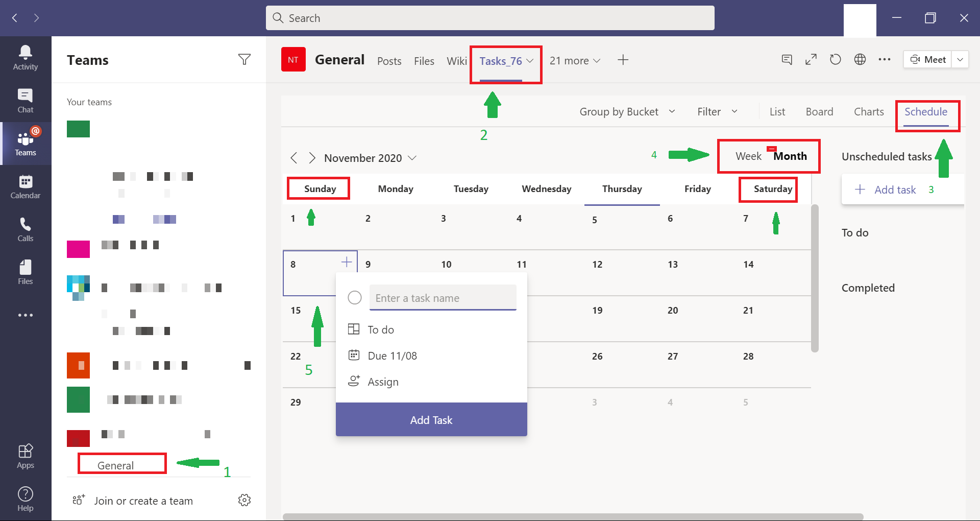Switch calendar to Month view
The image size is (980, 521).
[790, 156]
